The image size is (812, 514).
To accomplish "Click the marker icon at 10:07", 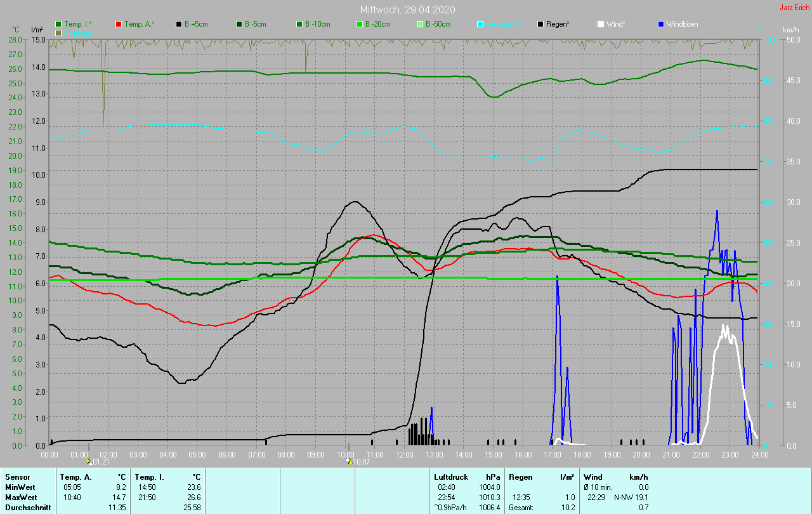I will (x=349, y=462).
